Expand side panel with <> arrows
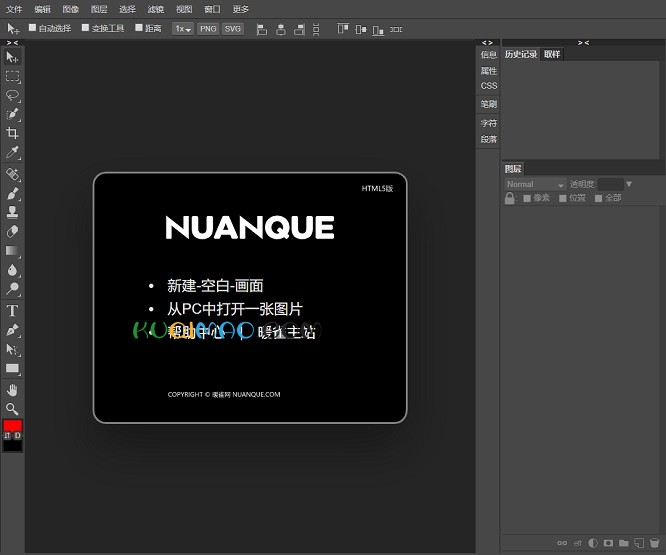The height and width of the screenshot is (555, 666). [487, 42]
